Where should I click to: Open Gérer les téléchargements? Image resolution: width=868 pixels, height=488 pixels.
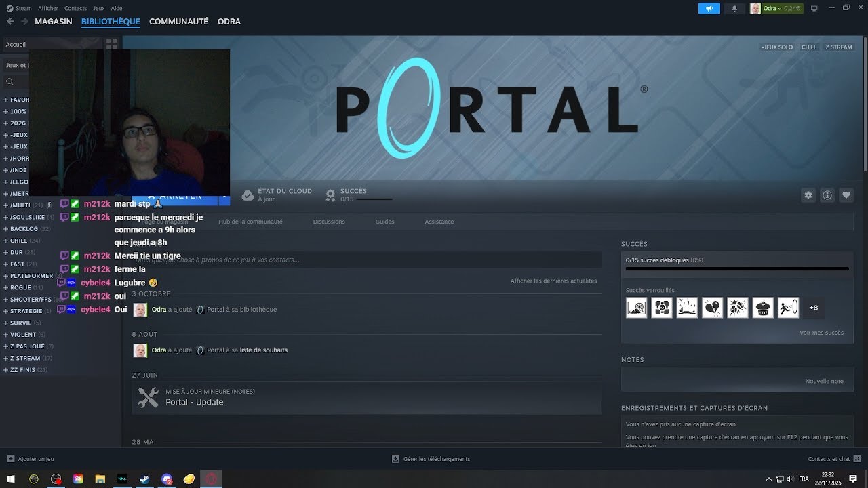tap(431, 459)
